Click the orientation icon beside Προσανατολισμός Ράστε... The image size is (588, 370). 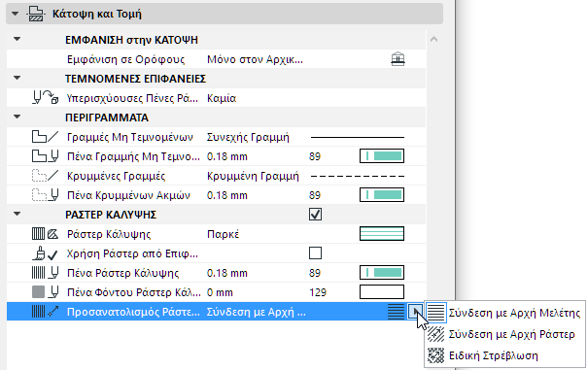point(45,312)
